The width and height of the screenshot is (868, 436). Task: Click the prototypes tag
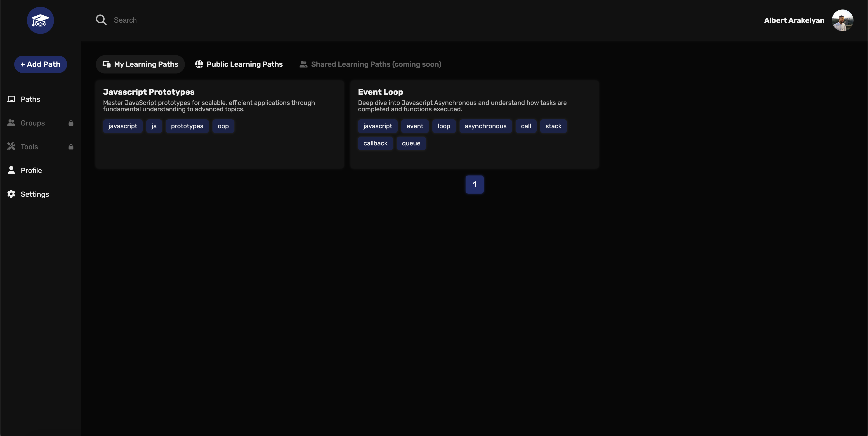coord(187,126)
